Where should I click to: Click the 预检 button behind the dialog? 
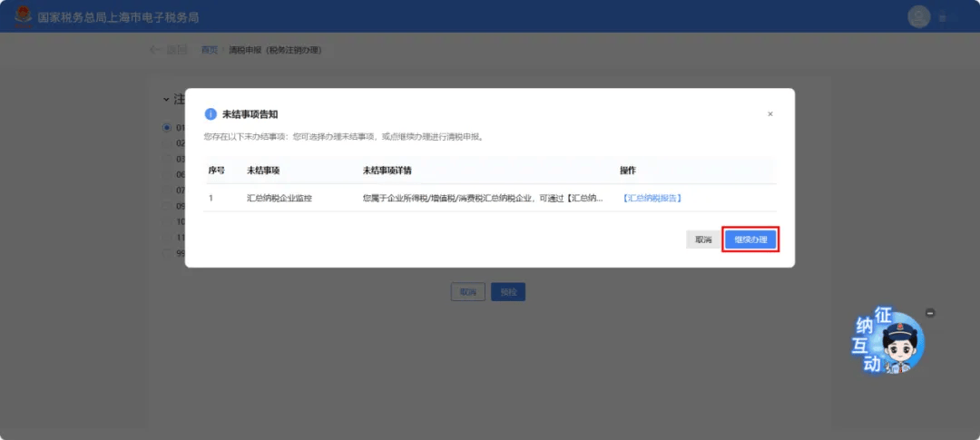[508, 292]
